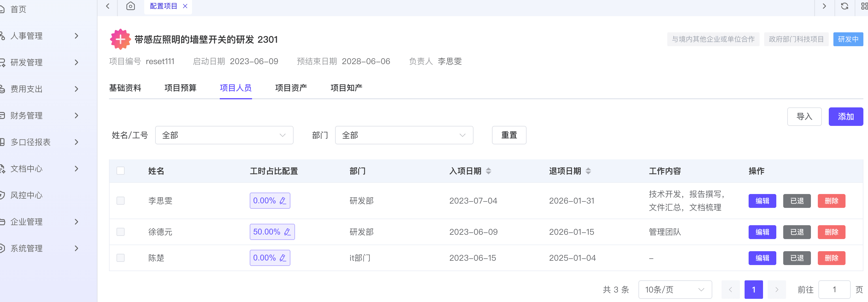
Task: Open the 部门 filter dropdown
Action: pyautogui.click(x=404, y=135)
